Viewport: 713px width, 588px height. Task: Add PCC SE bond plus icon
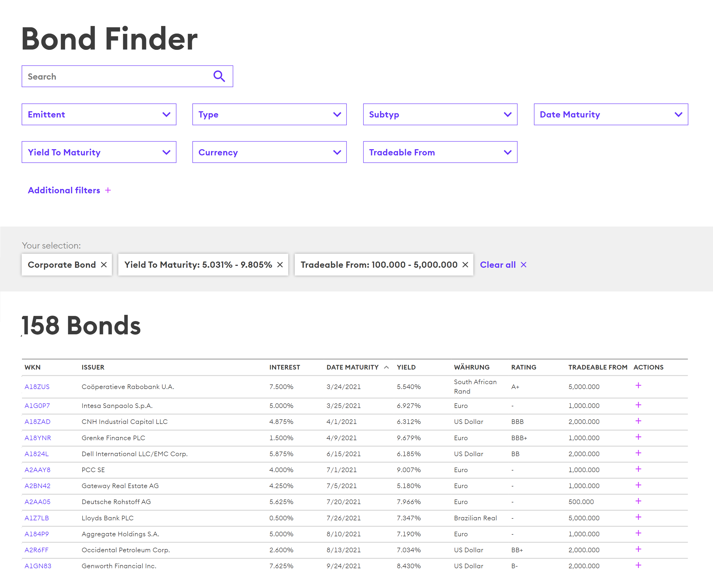[x=638, y=469]
